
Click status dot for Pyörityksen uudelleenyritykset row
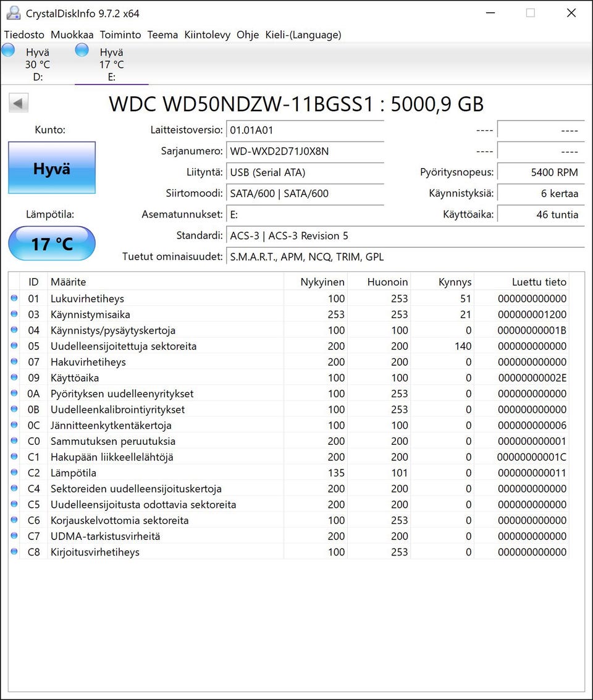14,394
